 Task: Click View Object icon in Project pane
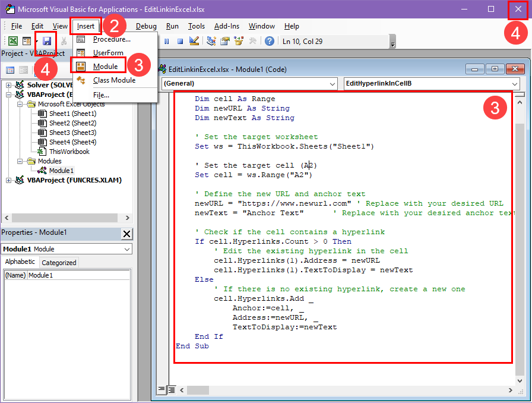(23, 70)
